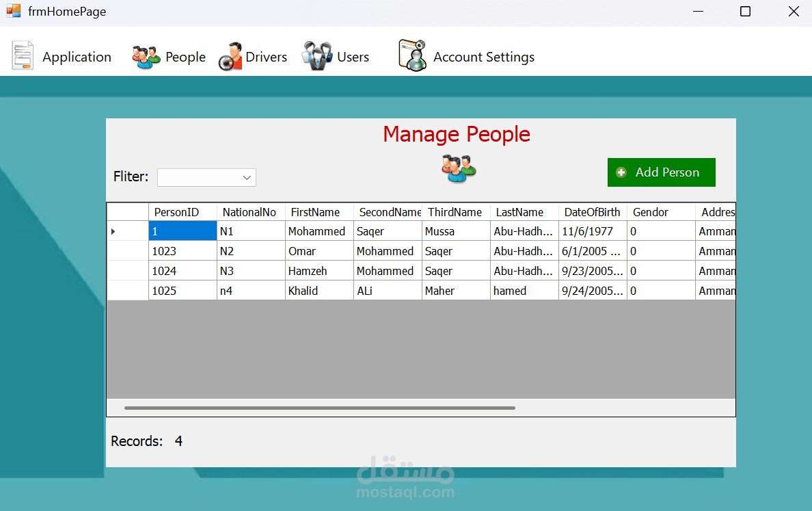
Task: Click the cell containing first name Hamzeh
Action: (x=319, y=271)
